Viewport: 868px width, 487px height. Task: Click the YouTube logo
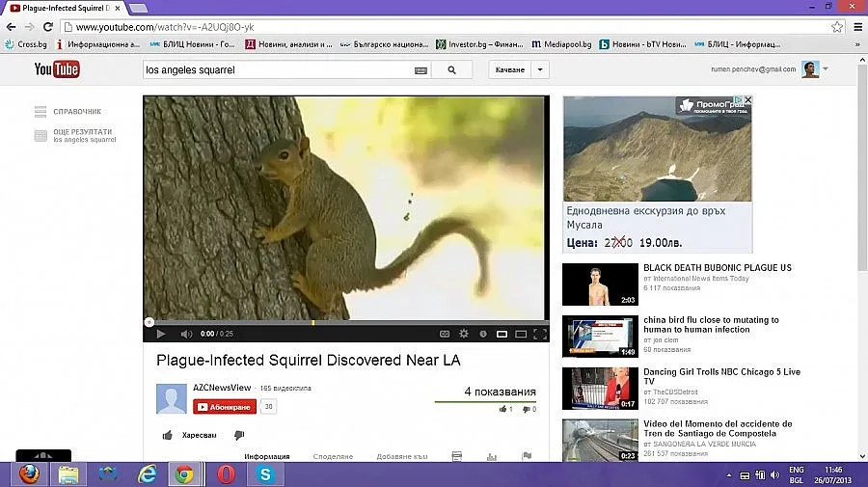pos(57,69)
